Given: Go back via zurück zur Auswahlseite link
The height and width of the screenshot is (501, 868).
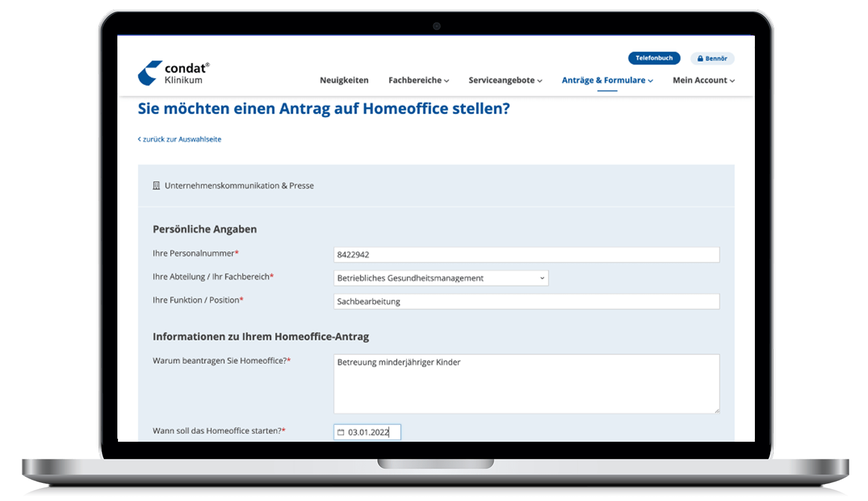Looking at the screenshot, I should 180,139.
